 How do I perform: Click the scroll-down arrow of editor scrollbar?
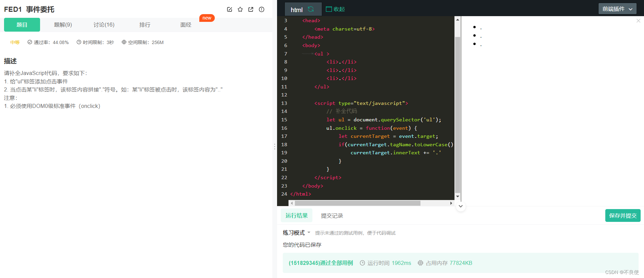[457, 196]
